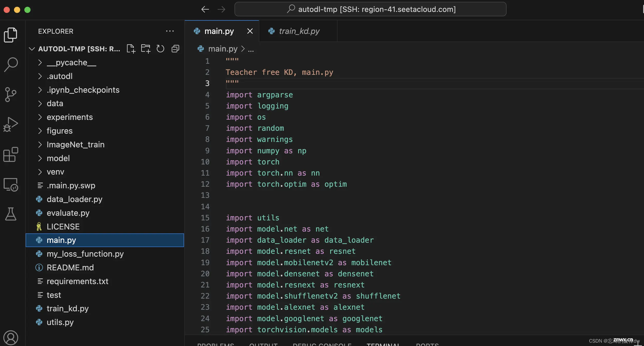Open evaluate.py in the Explorer
The height and width of the screenshot is (346, 644).
coord(105,213)
